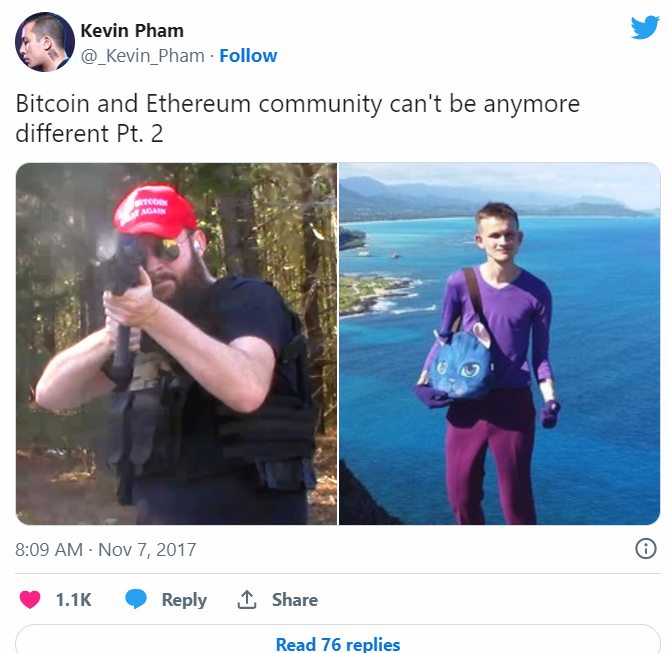Click the share upload arrow icon
Screen dimensions: 670x653
247,599
